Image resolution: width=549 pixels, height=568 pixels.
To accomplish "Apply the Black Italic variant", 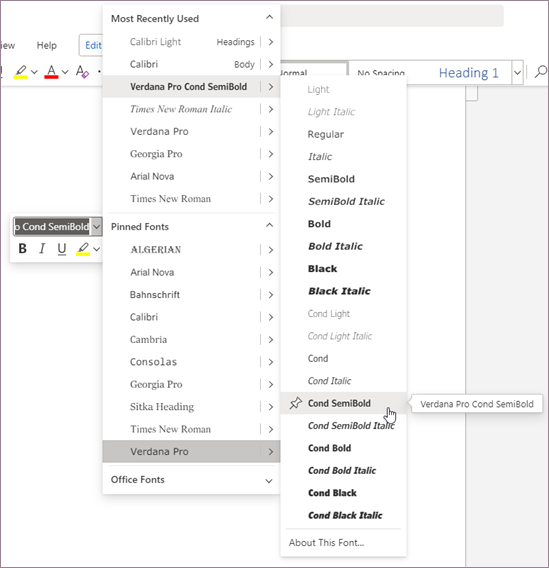I will pyautogui.click(x=343, y=291).
